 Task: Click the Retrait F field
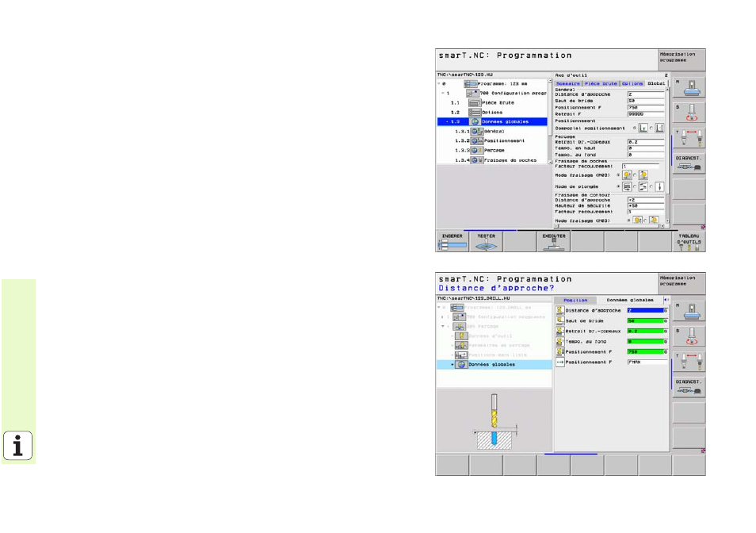(x=646, y=114)
